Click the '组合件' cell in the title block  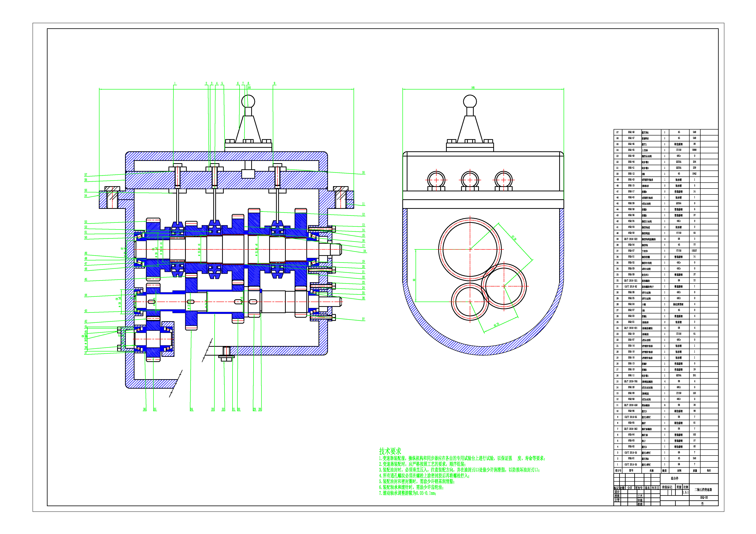pos(675,478)
